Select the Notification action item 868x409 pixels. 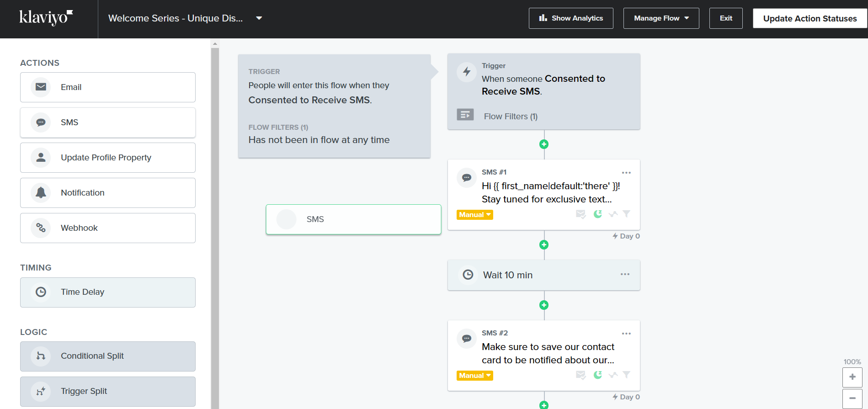point(108,193)
